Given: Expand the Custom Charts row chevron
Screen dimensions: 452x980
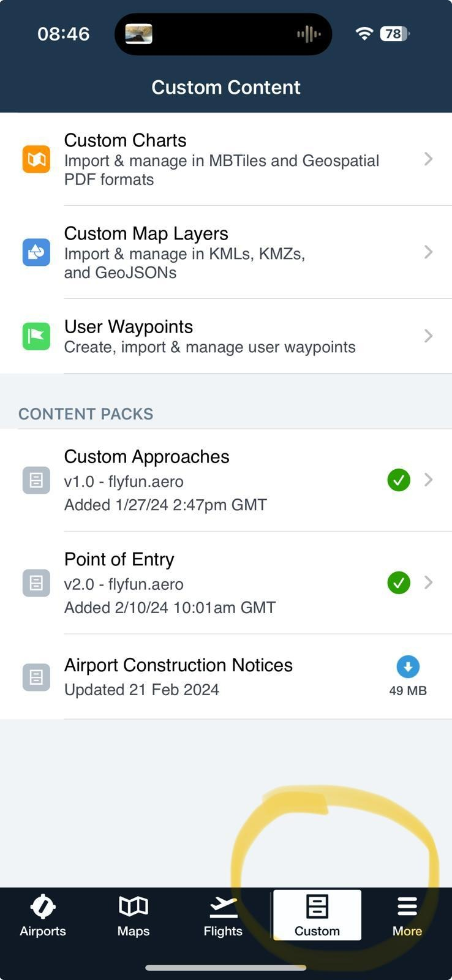Looking at the screenshot, I should point(429,159).
